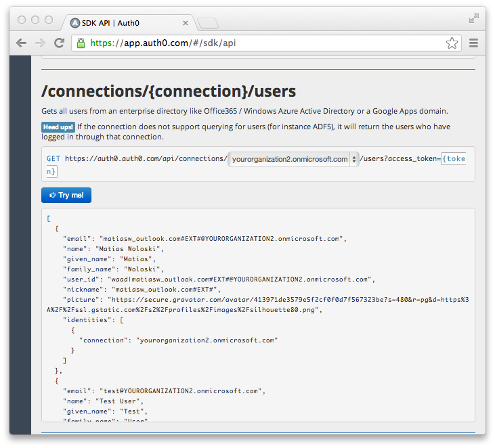
Task: Click the {token} access token field
Action: tap(453, 158)
